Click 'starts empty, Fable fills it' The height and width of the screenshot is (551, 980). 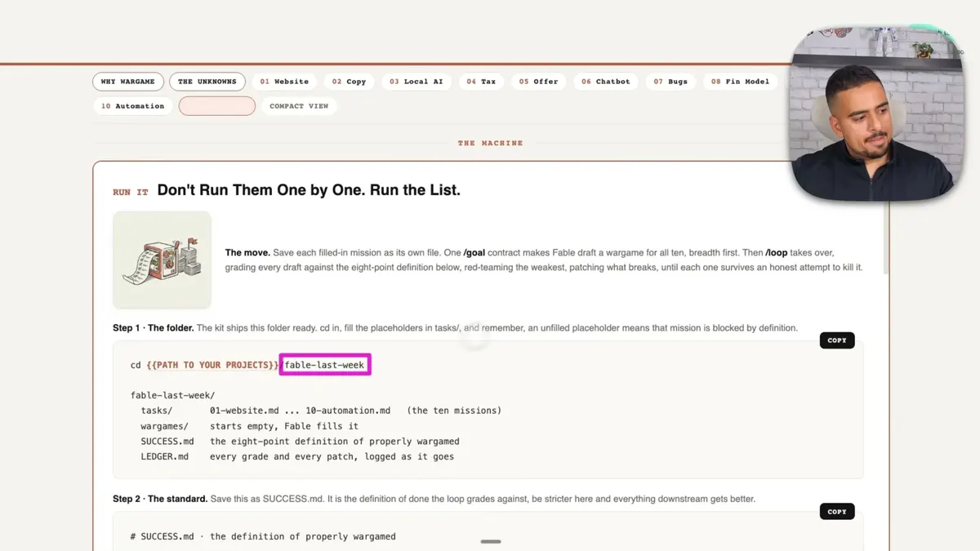[284, 426]
